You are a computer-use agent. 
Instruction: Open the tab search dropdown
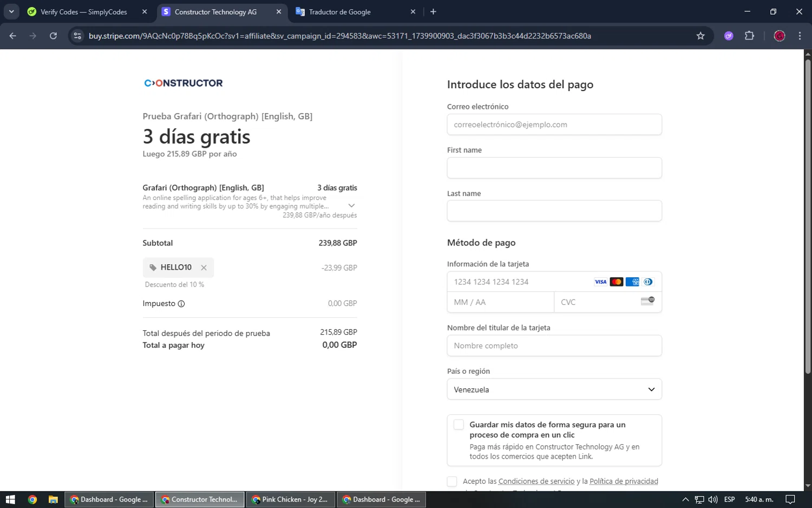(x=11, y=12)
